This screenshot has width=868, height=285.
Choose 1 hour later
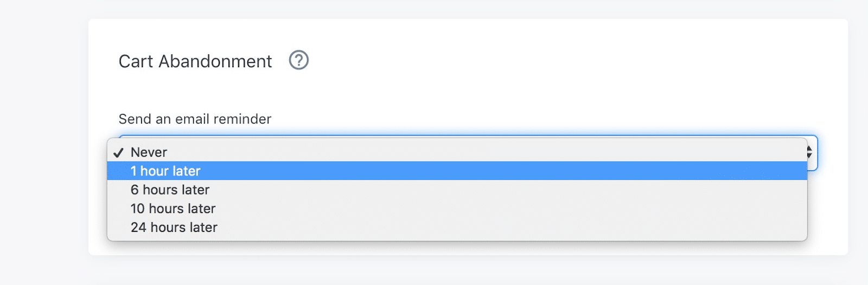click(457, 171)
